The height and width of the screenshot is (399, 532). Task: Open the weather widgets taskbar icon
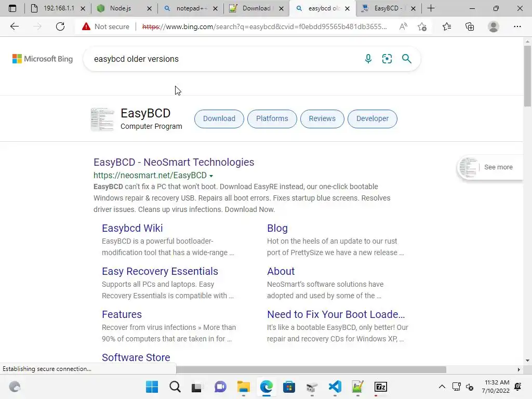(x=15, y=387)
